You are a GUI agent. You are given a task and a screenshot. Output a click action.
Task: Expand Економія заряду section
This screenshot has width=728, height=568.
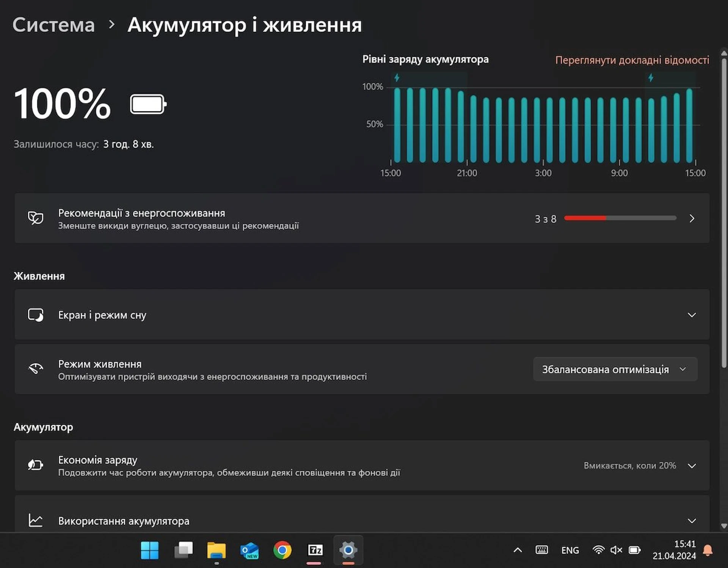pyautogui.click(x=362, y=466)
